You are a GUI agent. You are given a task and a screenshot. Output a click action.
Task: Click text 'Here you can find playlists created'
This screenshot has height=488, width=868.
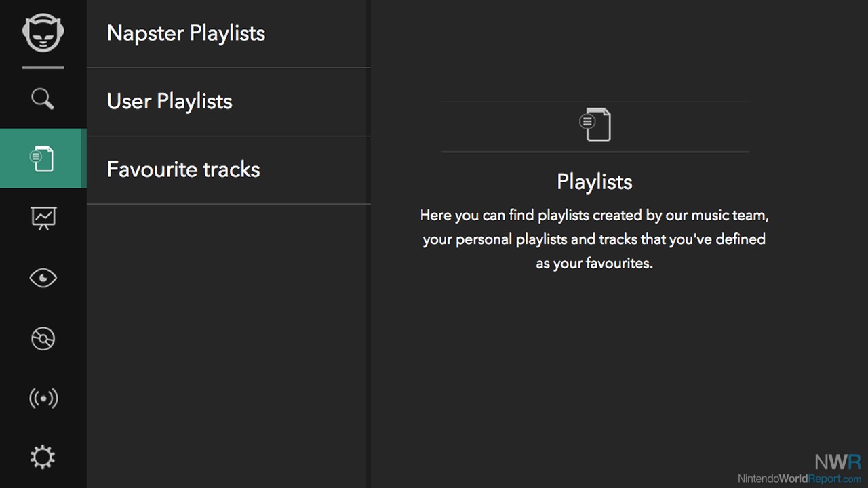[538, 216]
